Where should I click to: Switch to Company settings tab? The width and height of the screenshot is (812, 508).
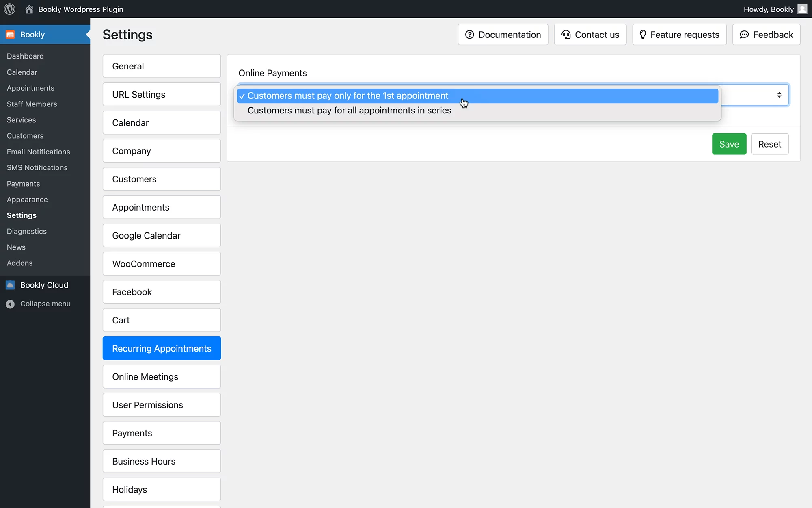tap(162, 151)
